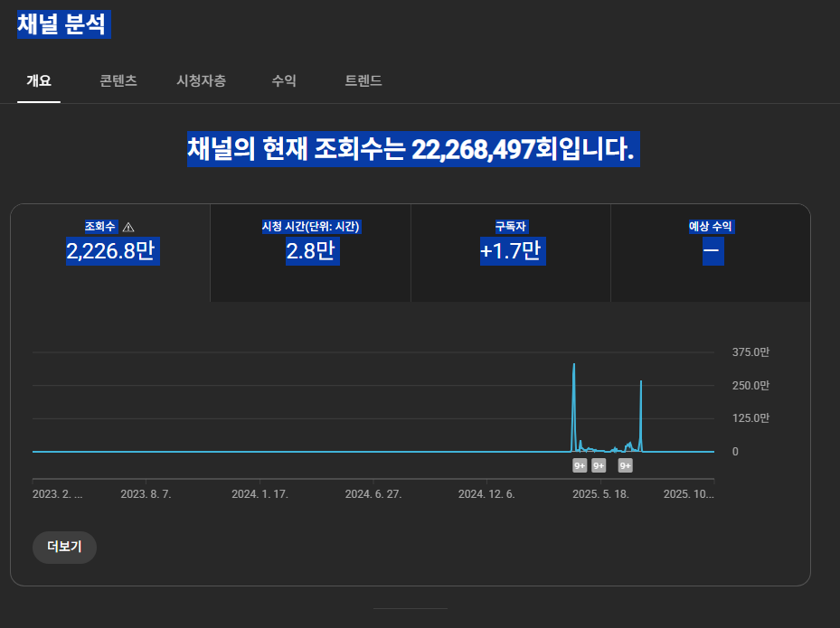Show the 시청 시간 metric chart
Screen dimensions: 840x628
click(x=311, y=252)
